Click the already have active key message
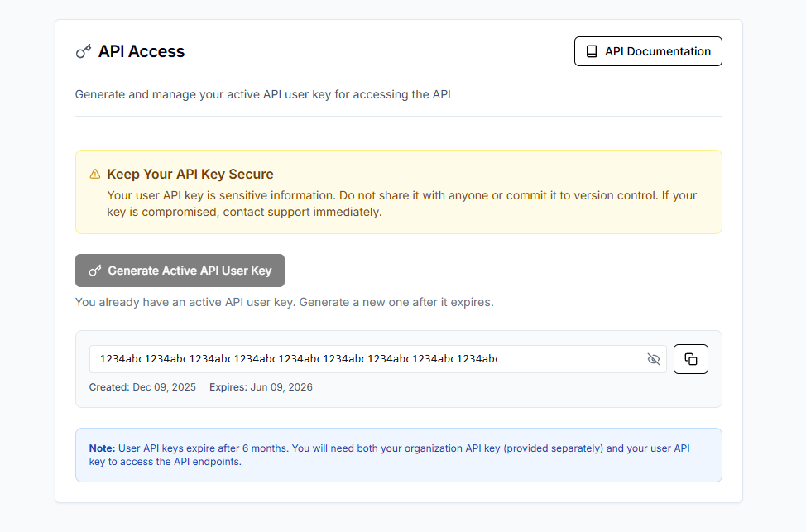This screenshot has width=806, height=532. 284,302
